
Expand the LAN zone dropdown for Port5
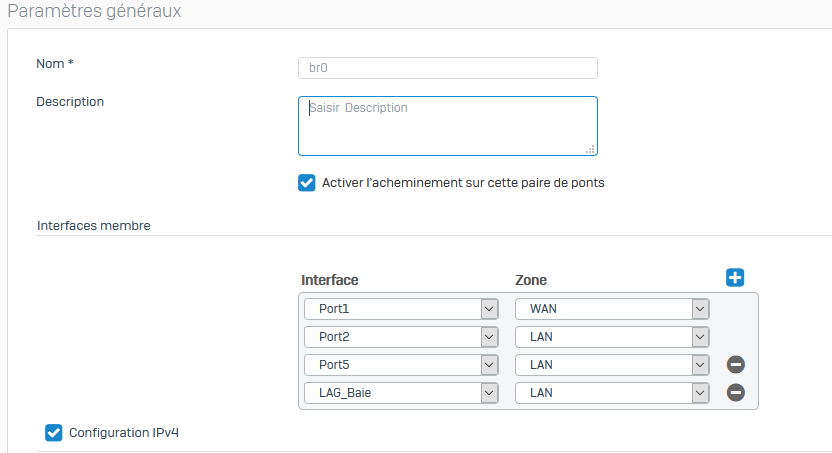pyautogui.click(x=612, y=365)
